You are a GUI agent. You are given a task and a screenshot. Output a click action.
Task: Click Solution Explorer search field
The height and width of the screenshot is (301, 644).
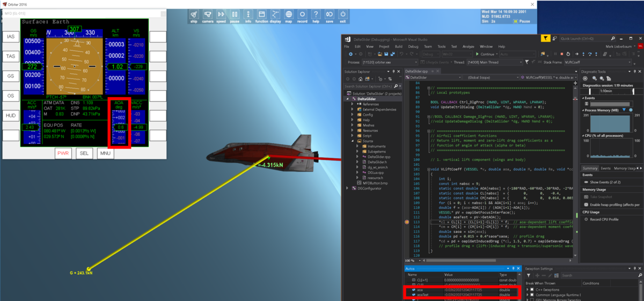pyautogui.click(x=372, y=86)
